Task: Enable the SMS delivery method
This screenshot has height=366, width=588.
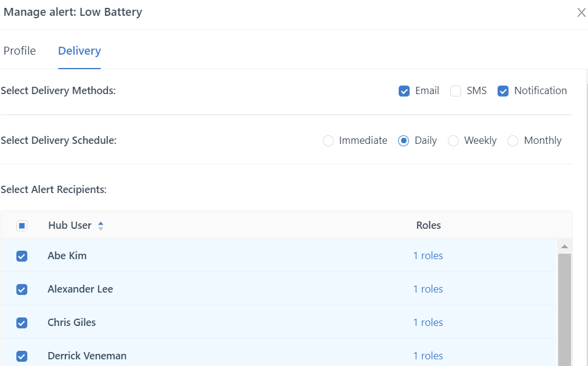Action: 456,91
